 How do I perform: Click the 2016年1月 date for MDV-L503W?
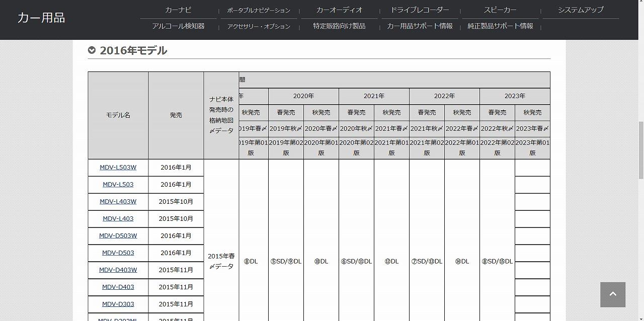tap(176, 168)
